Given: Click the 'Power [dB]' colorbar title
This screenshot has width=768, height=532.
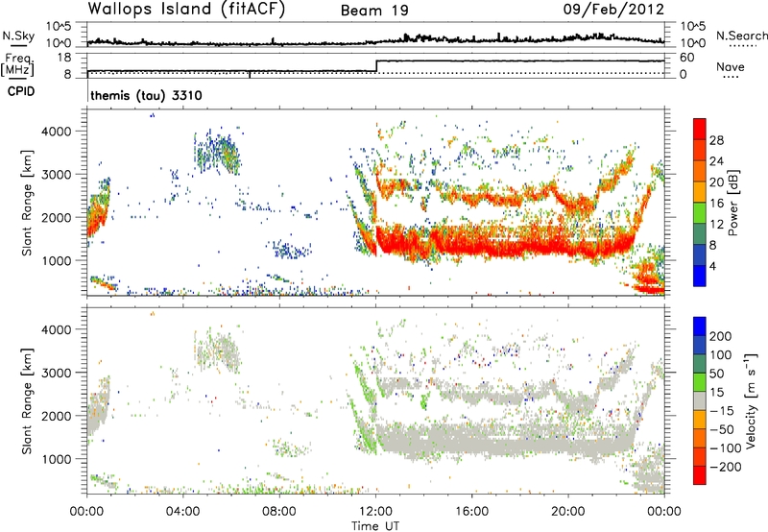Looking at the screenshot, I should (733, 203).
